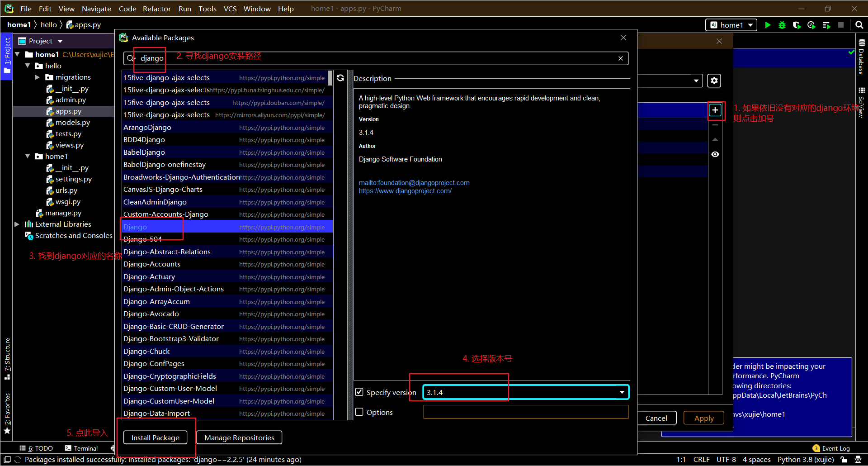
Task: Open the Favorites tool window stripe
Action: (x=7, y=413)
